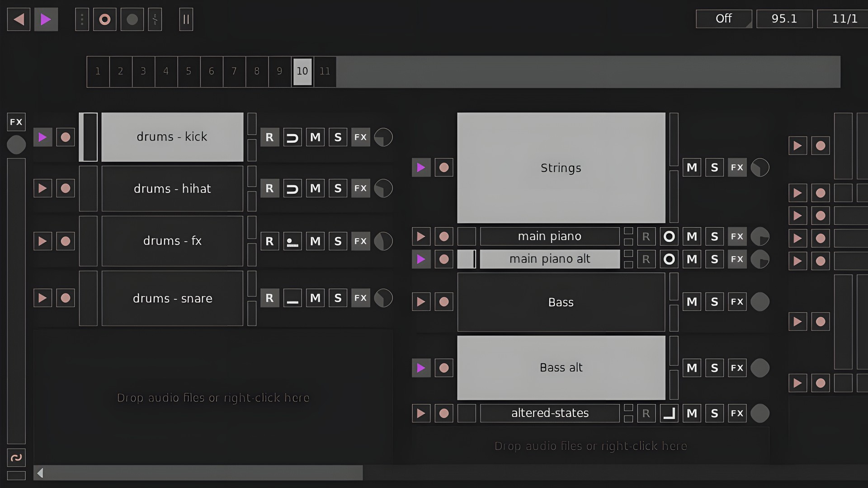
Task: Toggle the metronome on
Action: click(x=155, y=19)
